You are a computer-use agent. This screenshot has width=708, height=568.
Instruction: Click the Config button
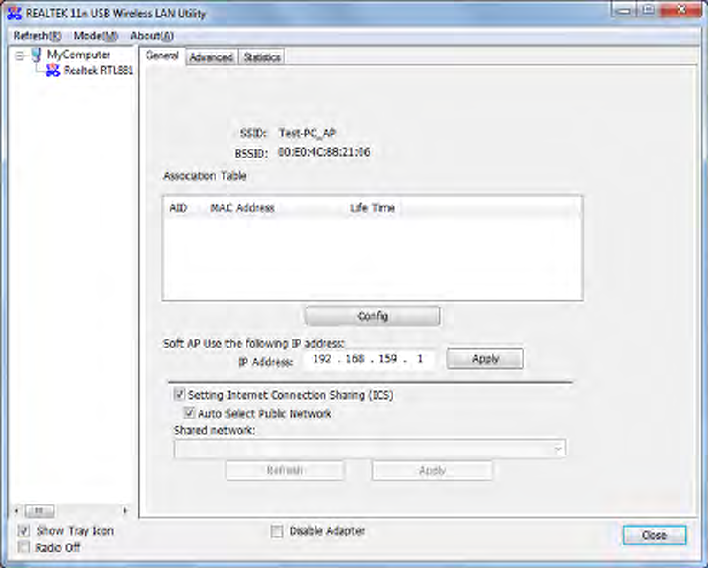pos(373,316)
